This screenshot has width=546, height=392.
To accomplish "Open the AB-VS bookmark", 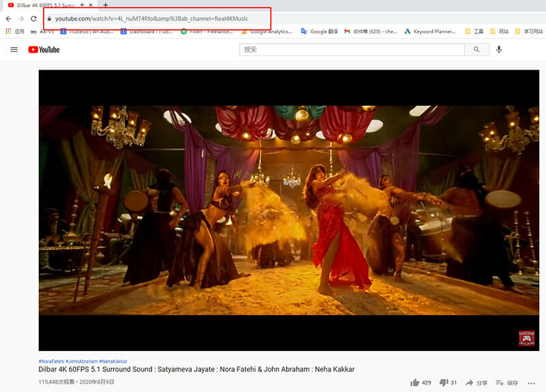I will tap(42, 31).
